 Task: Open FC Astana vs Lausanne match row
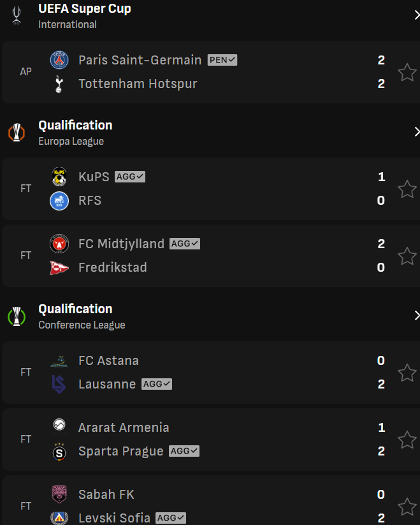pyautogui.click(x=211, y=373)
